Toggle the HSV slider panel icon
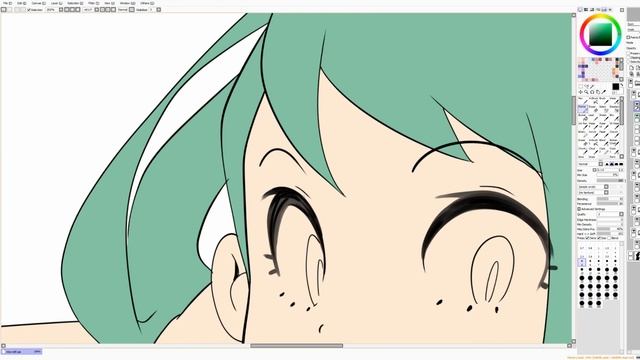 coord(592,10)
